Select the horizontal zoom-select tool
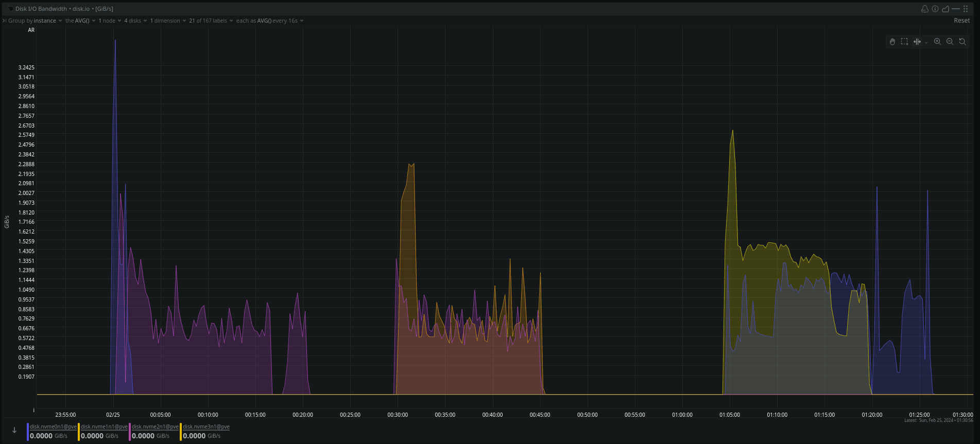 click(917, 42)
